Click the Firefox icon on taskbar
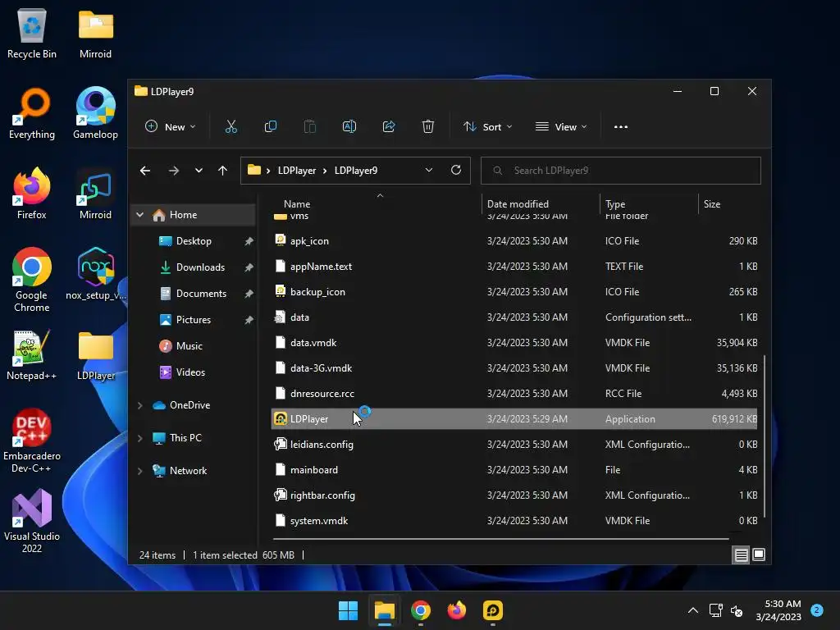This screenshot has height=630, width=840. (x=456, y=610)
